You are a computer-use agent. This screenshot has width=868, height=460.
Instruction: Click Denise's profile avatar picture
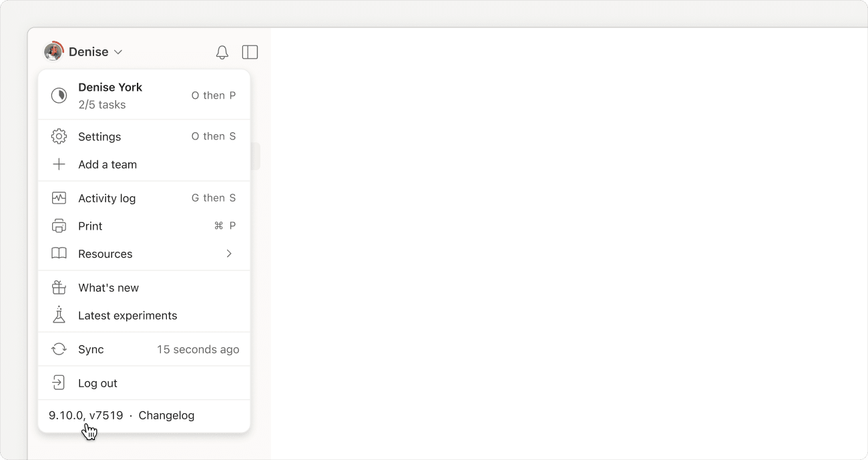tap(53, 51)
